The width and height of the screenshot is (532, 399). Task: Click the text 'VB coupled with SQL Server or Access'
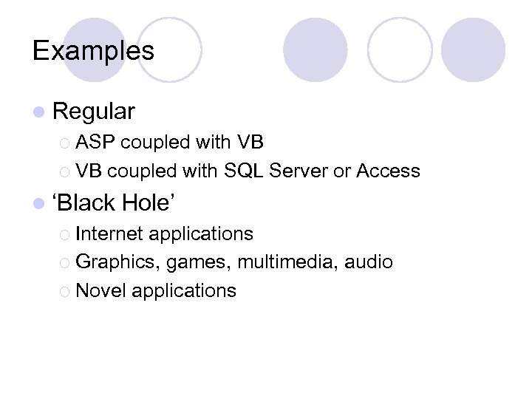(x=248, y=171)
